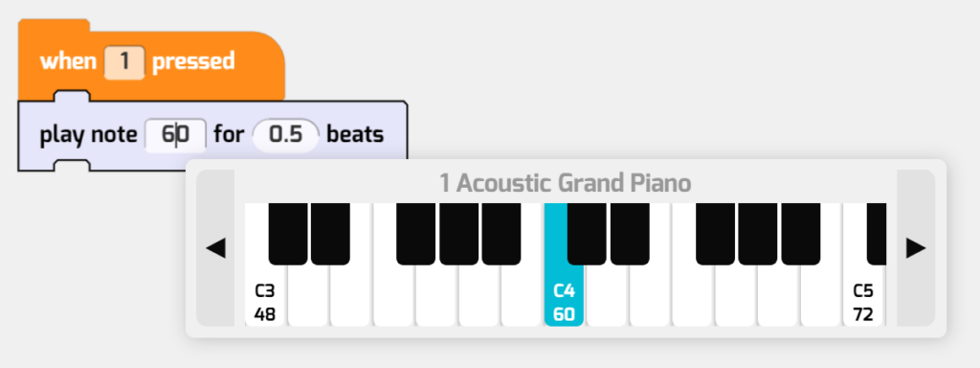This screenshot has height=368, width=980.
Task: Click the 'play note' block label
Action: (x=88, y=134)
